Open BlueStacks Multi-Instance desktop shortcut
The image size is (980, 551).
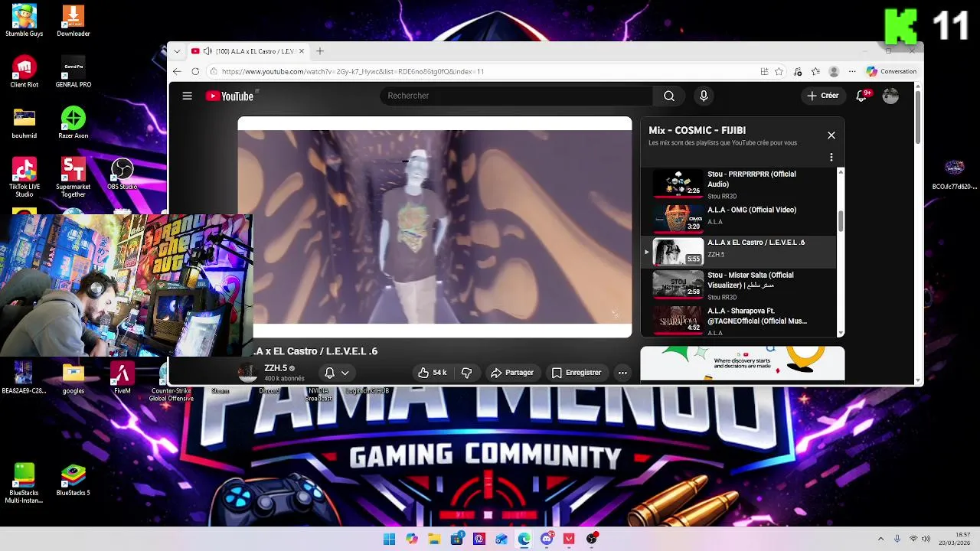point(24,484)
